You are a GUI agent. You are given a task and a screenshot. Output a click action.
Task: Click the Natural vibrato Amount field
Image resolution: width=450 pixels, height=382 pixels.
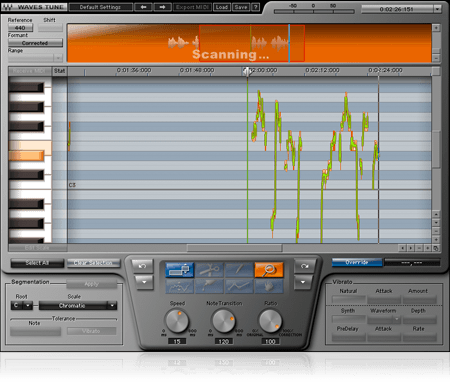(419, 300)
